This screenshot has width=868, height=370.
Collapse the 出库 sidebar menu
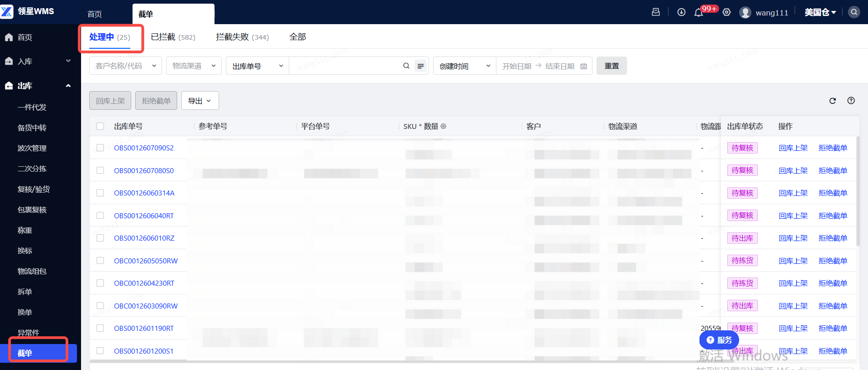[x=68, y=86]
